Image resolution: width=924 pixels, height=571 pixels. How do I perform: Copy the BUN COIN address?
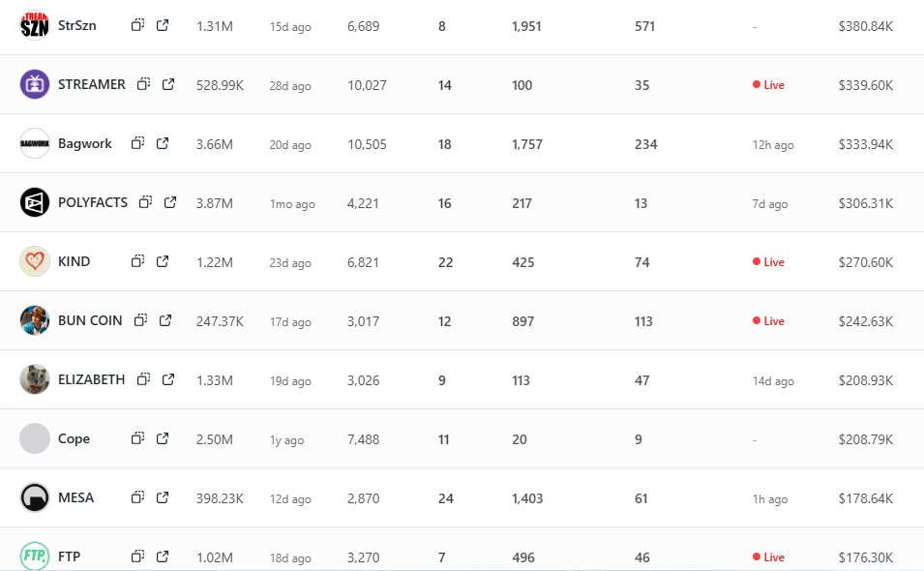click(x=140, y=320)
